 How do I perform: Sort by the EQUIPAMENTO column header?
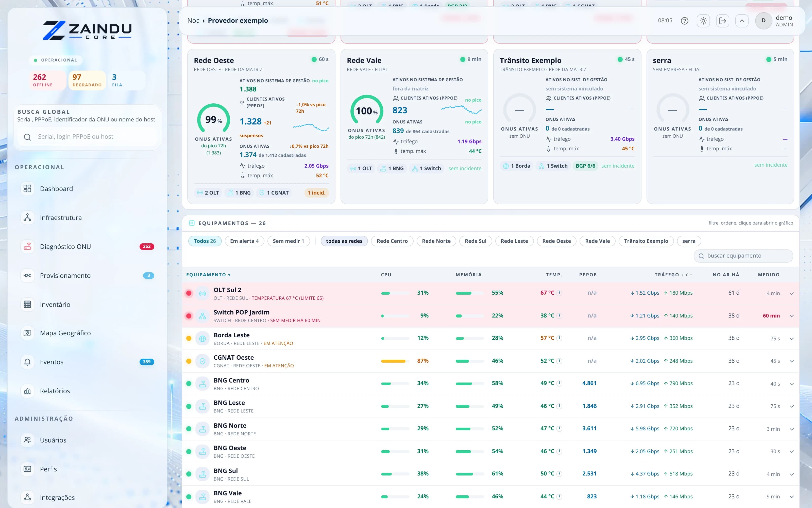208,275
